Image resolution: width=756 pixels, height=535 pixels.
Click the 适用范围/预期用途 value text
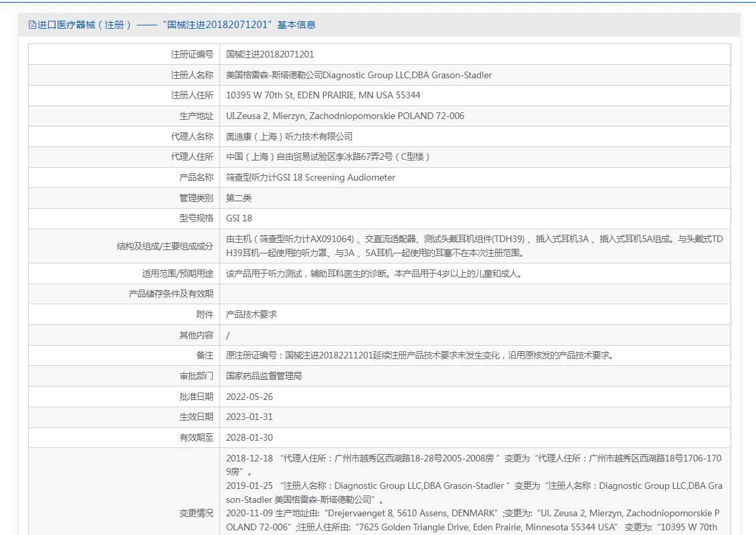pyautogui.click(x=374, y=274)
